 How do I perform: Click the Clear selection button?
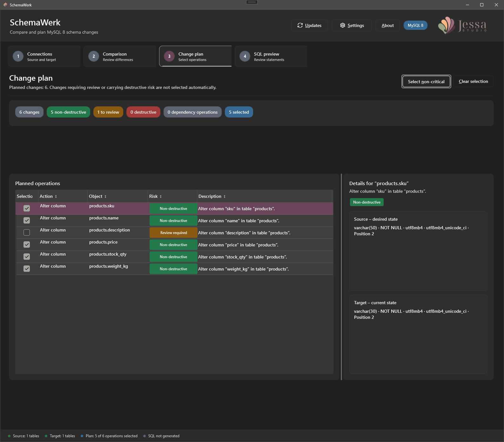click(473, 81)
